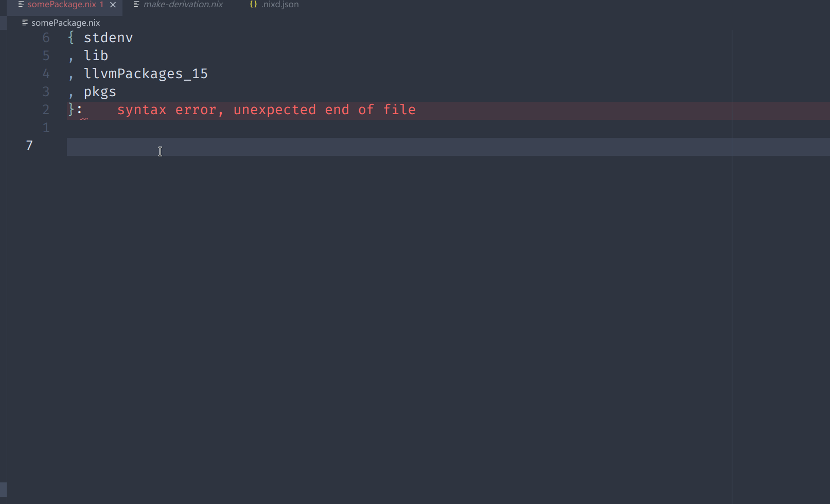Viewport: 830px width, 504px height.
Task: Click the problem count badge on somePackage.nix tab
Action: pyautogui.click(x=101, y=5)
